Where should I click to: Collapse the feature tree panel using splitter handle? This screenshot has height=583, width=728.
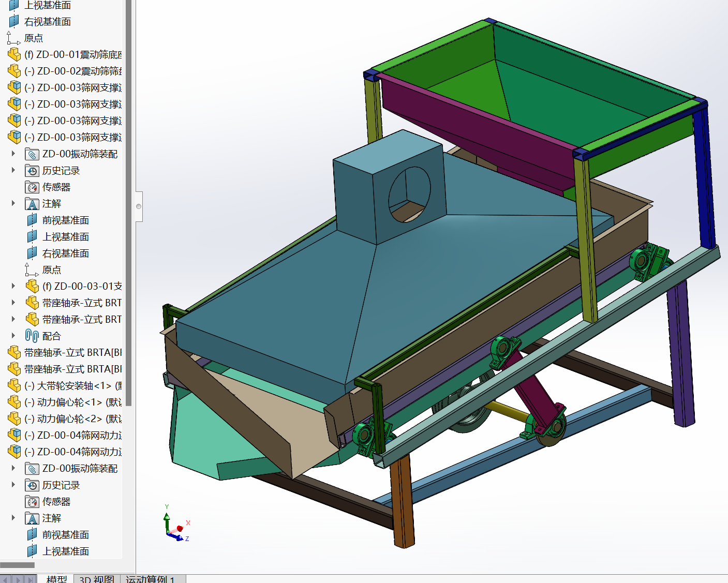[139, 206]
